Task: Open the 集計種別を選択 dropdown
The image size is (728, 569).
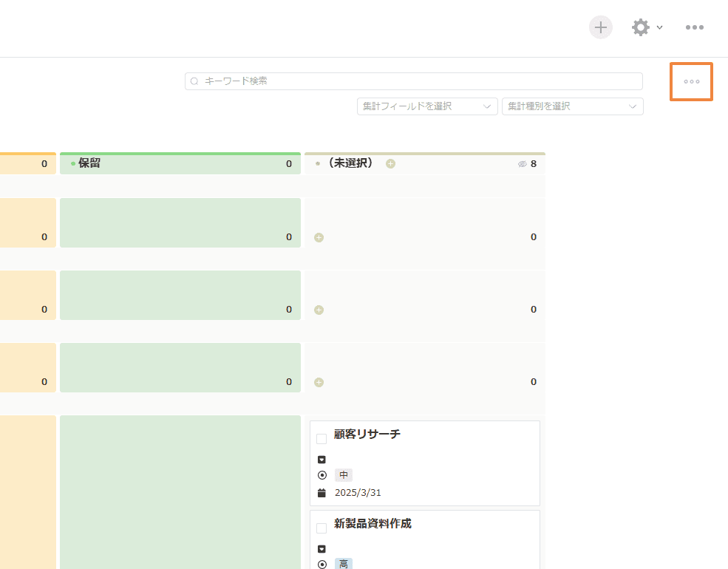Action: click(573, 106)
